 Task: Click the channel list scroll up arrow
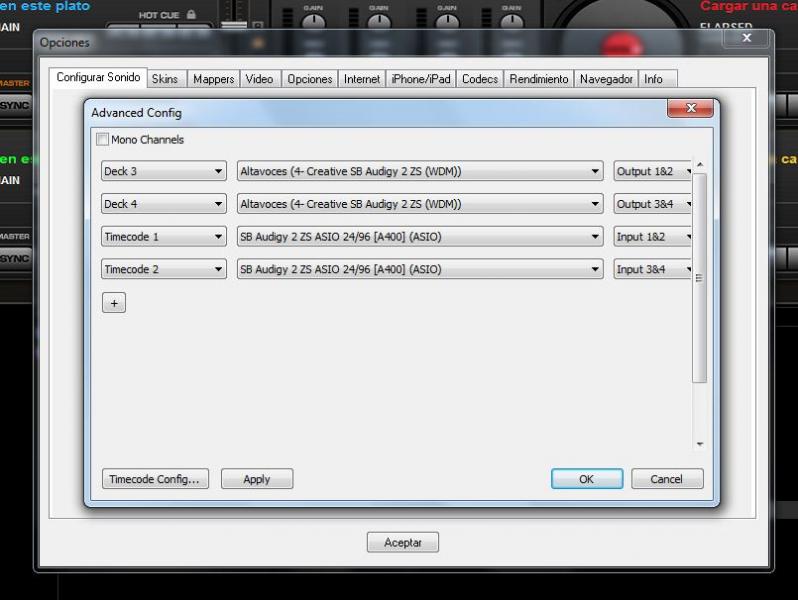[x=700, y=165]
